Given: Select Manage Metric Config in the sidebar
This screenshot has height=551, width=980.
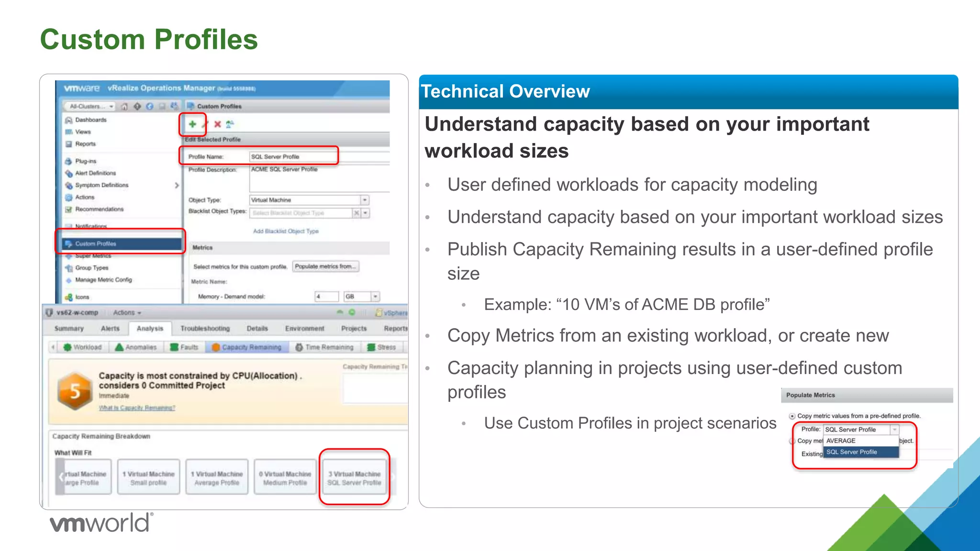Looking at the screenshot, I should coord(99,280).
